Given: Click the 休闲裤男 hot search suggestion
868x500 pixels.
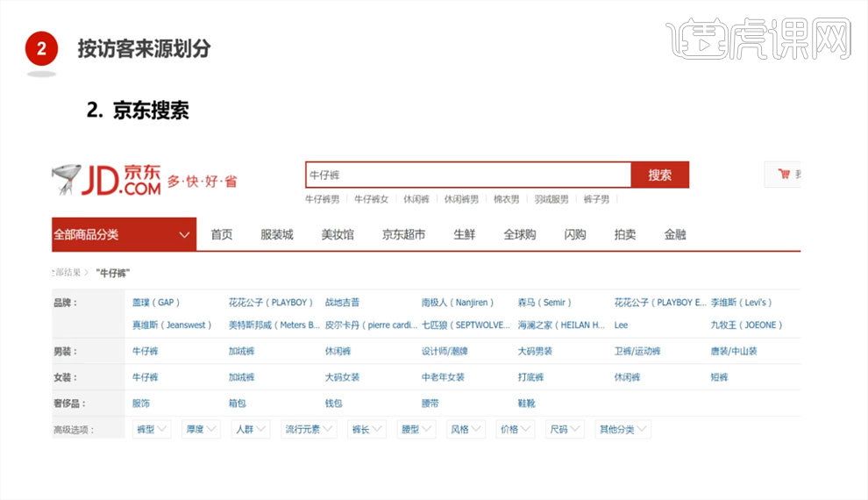Looking at the screenshot, I should [x=461, y=199].
